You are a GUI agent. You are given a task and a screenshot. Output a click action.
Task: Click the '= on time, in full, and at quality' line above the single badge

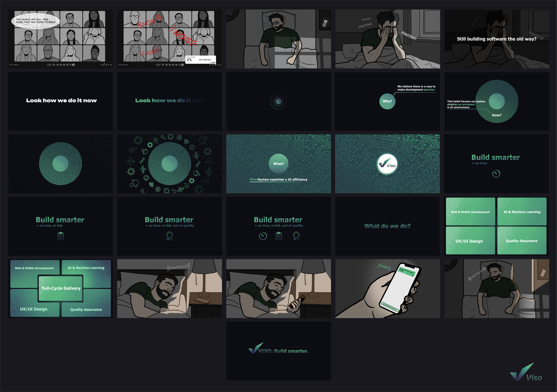coord(170,225)
